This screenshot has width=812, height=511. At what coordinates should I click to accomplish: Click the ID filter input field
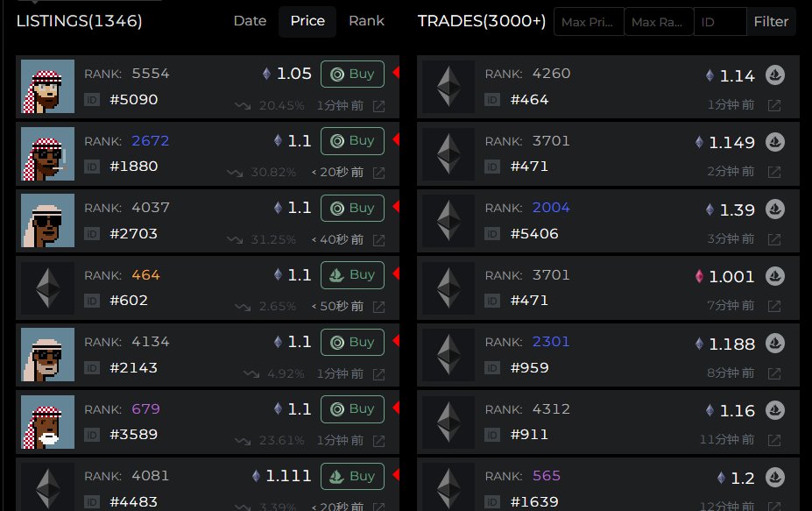[720, 22]
